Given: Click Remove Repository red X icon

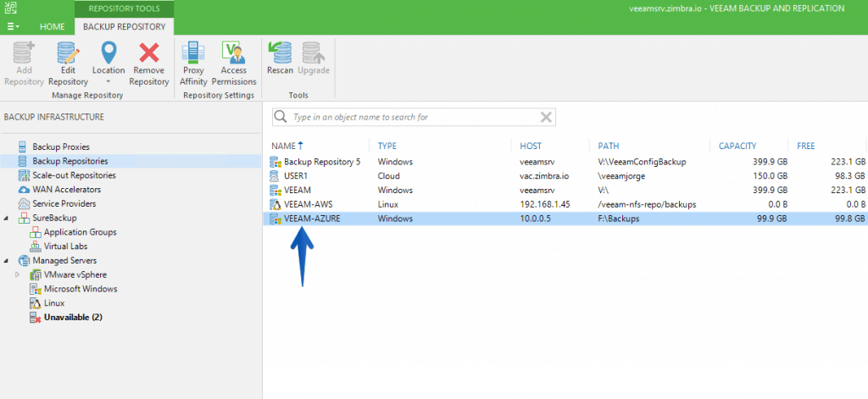Looking at the screenshot, I should click(x=149, y=53).
